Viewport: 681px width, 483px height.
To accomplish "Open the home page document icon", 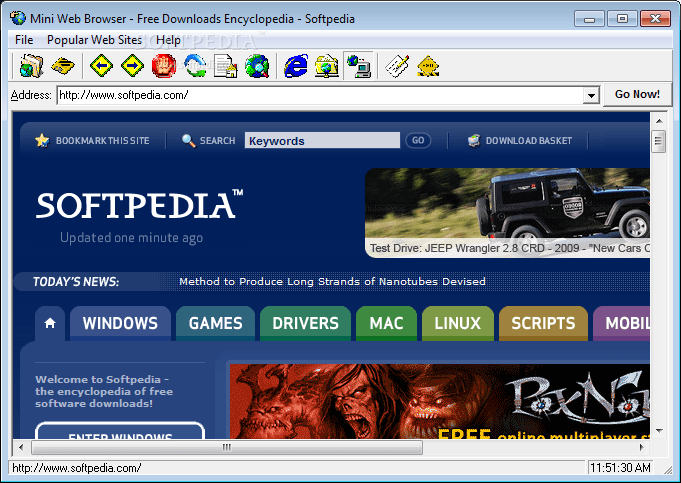I will click(x=226, y=66).
